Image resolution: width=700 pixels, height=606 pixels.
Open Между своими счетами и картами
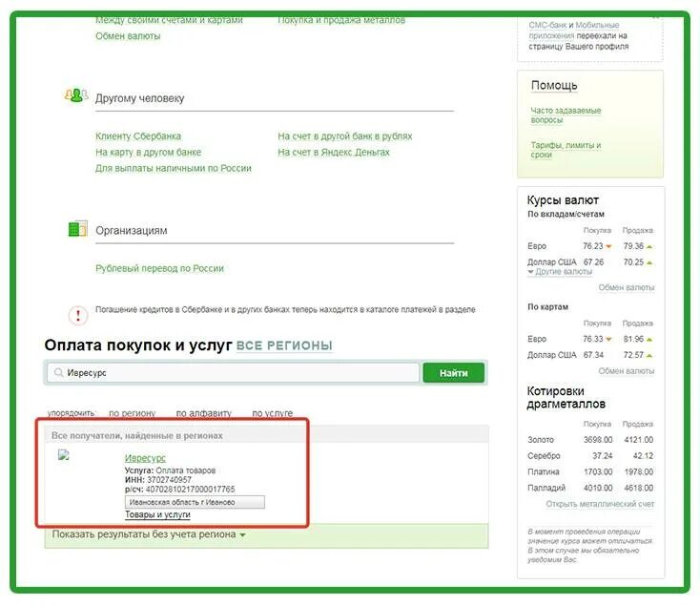point(169,20)
